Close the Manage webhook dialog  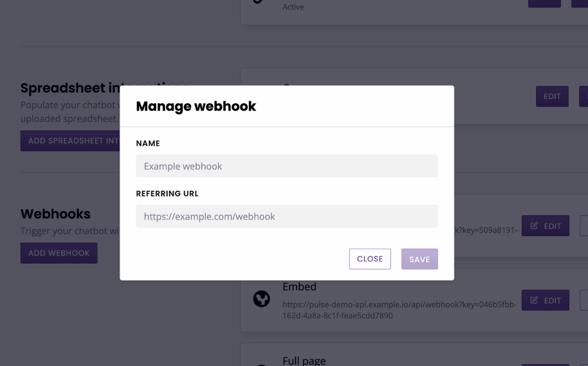[370, 259]
